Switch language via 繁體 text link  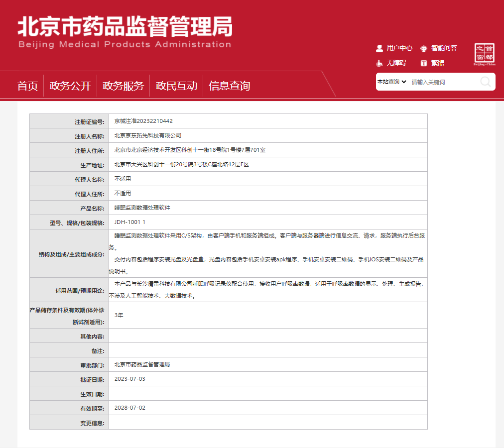[438, 63]
